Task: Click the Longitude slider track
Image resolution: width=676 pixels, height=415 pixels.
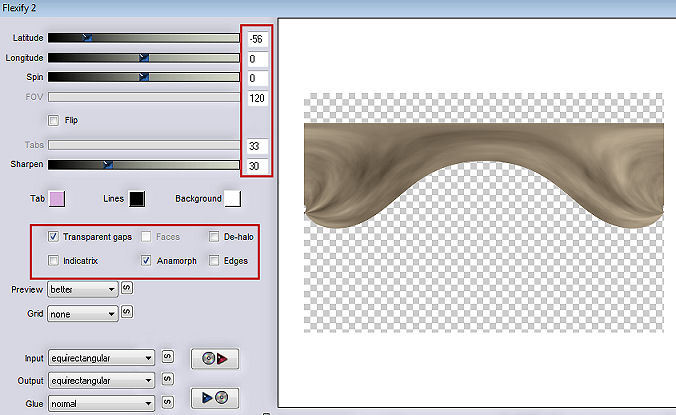Action: [x=144, y=58]
